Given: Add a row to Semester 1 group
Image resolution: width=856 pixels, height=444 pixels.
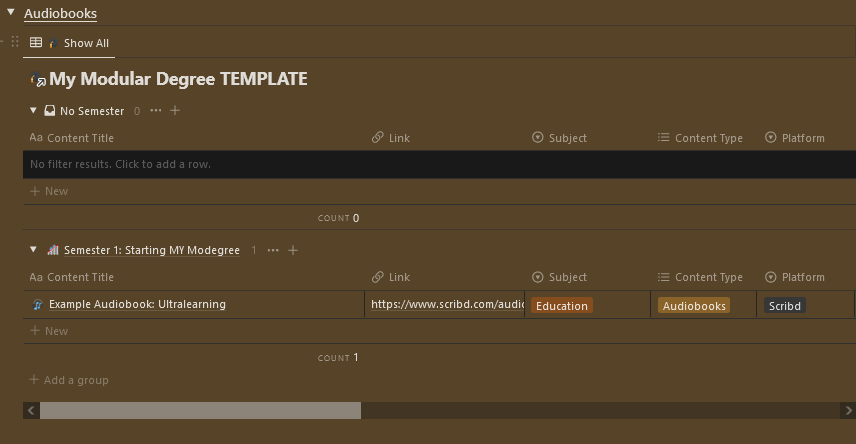Looking at the screenshot, I should (x=293, y=250).
